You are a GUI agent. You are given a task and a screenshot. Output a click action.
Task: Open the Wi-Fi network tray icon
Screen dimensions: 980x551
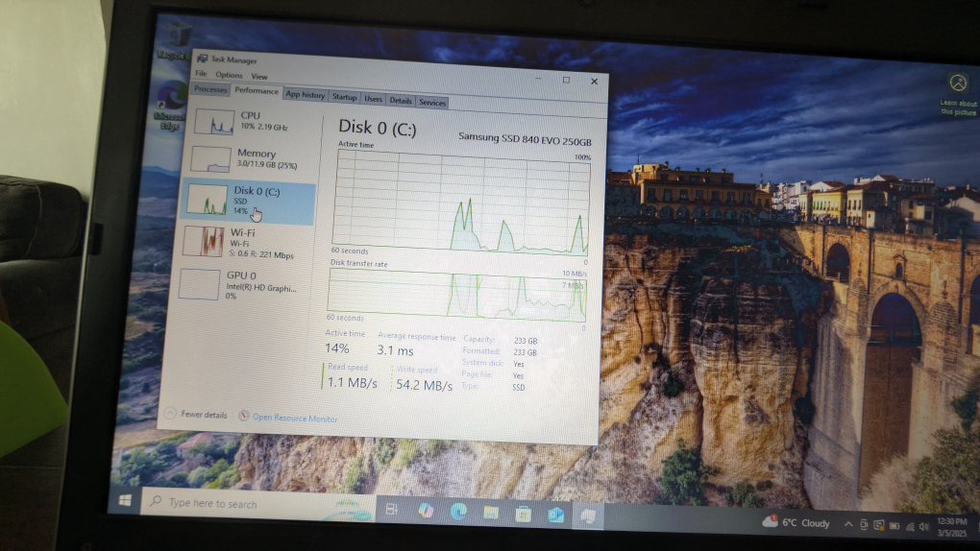pos(910,527)
